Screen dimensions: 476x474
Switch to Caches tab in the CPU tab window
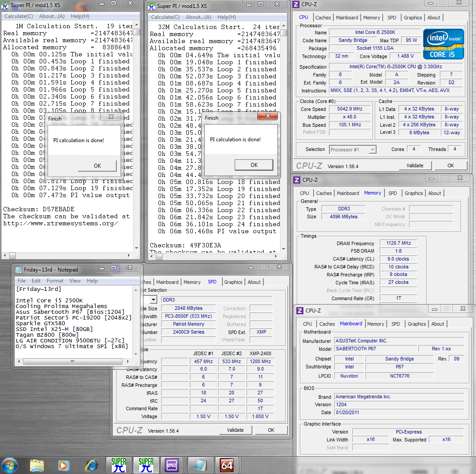323,18
